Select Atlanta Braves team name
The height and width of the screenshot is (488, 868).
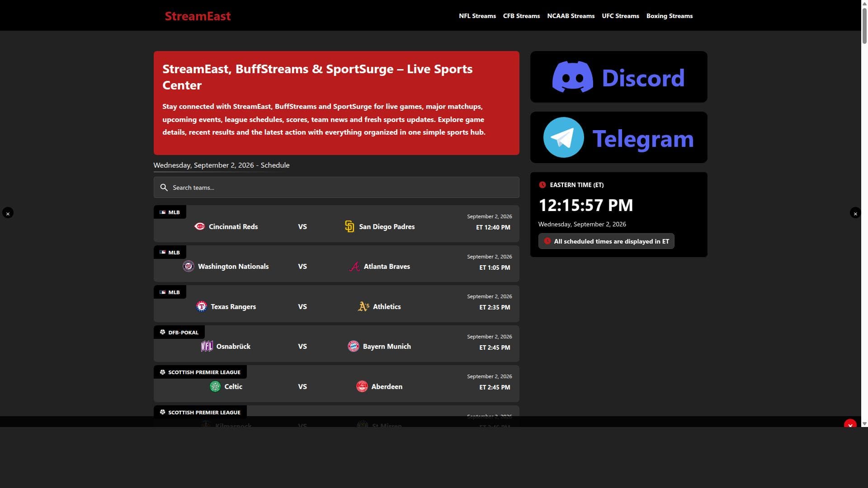tap(387, 266)
